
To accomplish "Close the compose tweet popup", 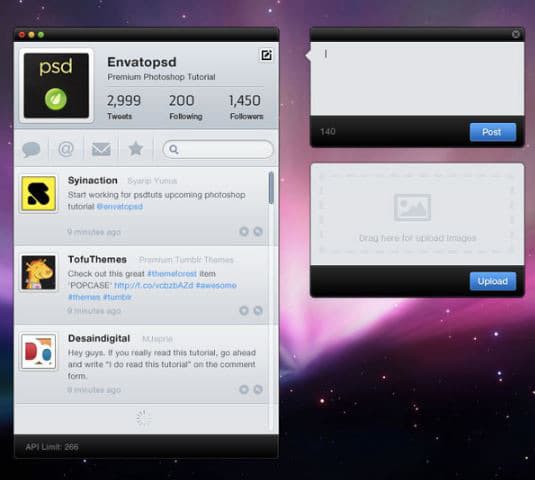I will tap(516, 34).
